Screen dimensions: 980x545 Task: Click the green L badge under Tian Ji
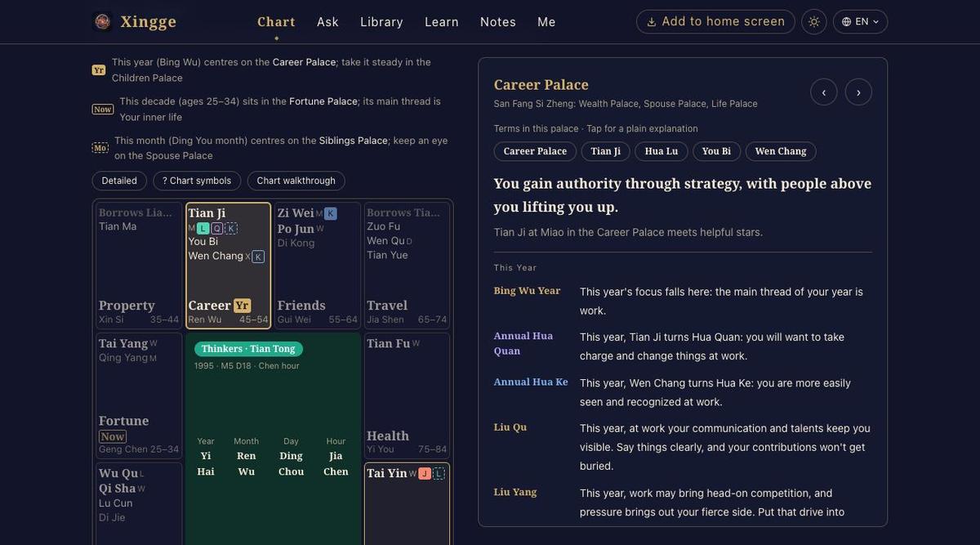click(203, 229)
